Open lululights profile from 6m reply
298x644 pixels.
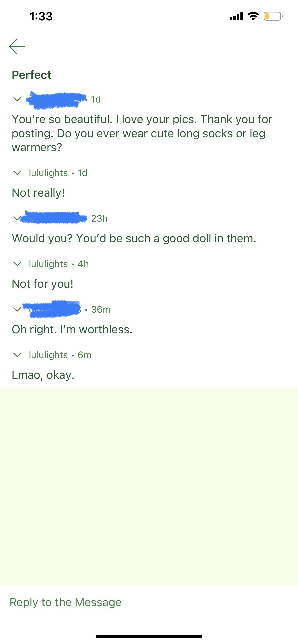click(48, 355)
